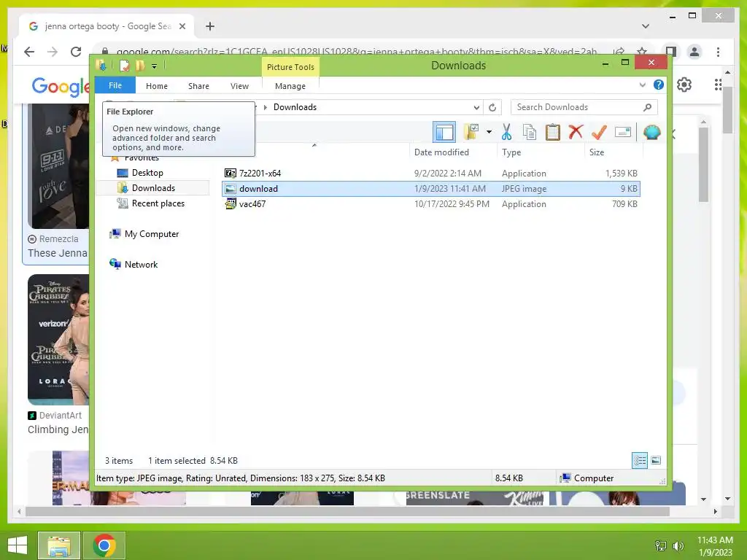This screenshot has height=560, width=747.
Task: Open Customize Quick Access Toolbar dropdown
Action: pyautogui.click(x=154, y=66)
